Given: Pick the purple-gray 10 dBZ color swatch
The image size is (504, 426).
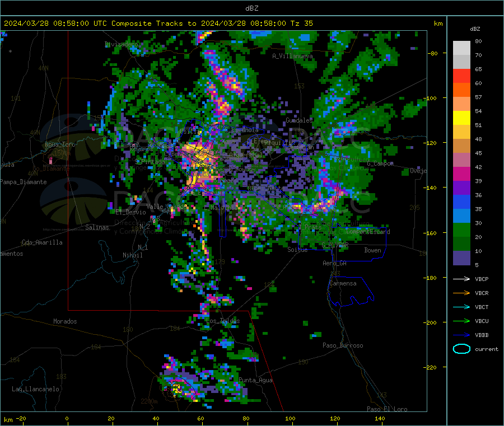Looking at the screenshot, I should pyautogui.click(x=461, y=258).
